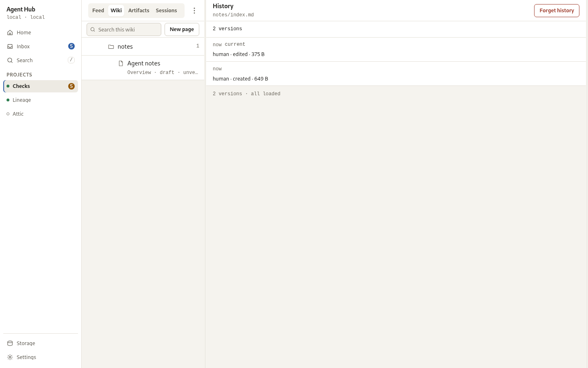Click the magnifier icon in wiki search
This screenshot has height=368, width=588.
[x=93, y=29]
